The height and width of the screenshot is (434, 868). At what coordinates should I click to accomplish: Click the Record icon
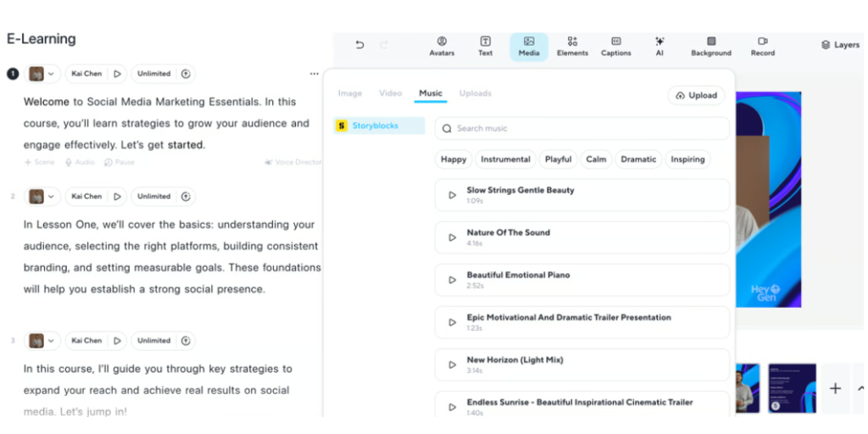coord(762,46)
